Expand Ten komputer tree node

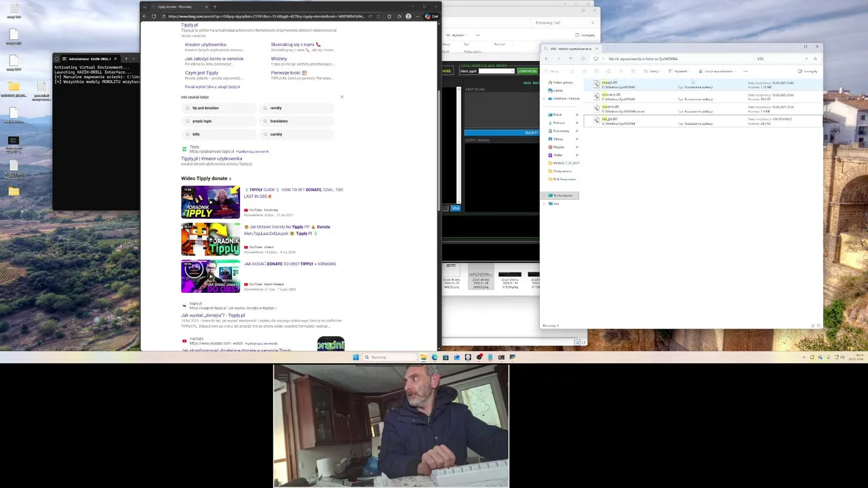point(545,195)
